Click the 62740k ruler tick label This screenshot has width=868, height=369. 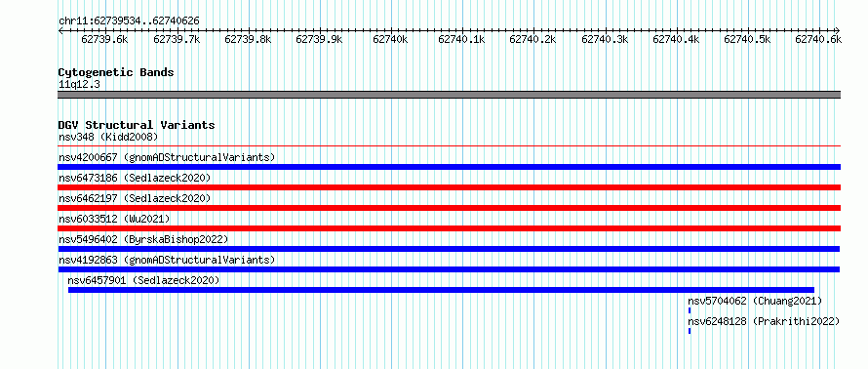pos(390,39)
